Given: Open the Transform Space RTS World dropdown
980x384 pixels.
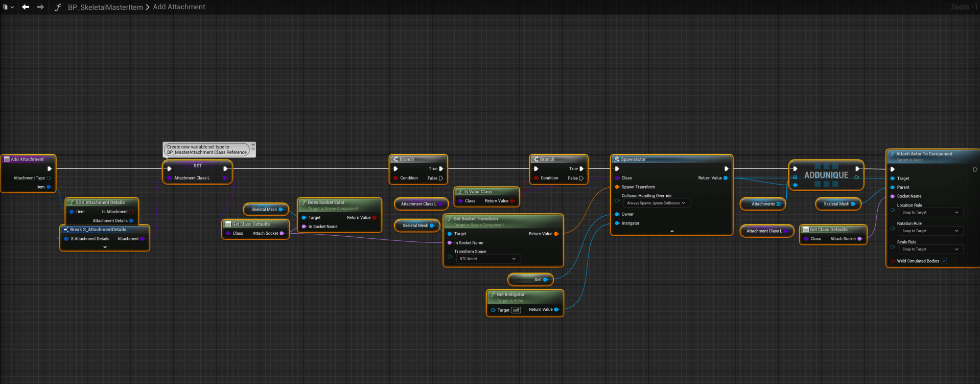Looking at the screenshot, I should [x=487, y=259].
